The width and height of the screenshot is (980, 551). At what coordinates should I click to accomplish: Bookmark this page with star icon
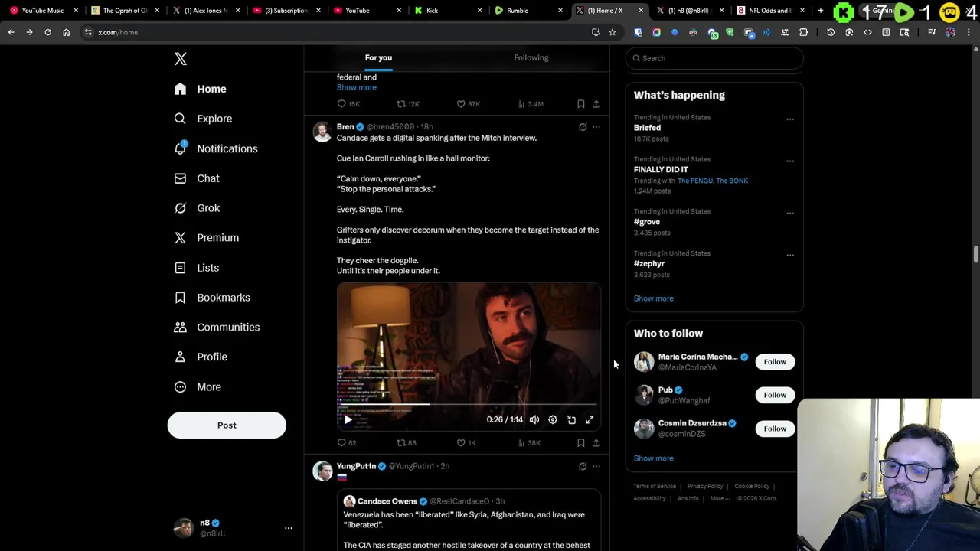click(612, 32)
